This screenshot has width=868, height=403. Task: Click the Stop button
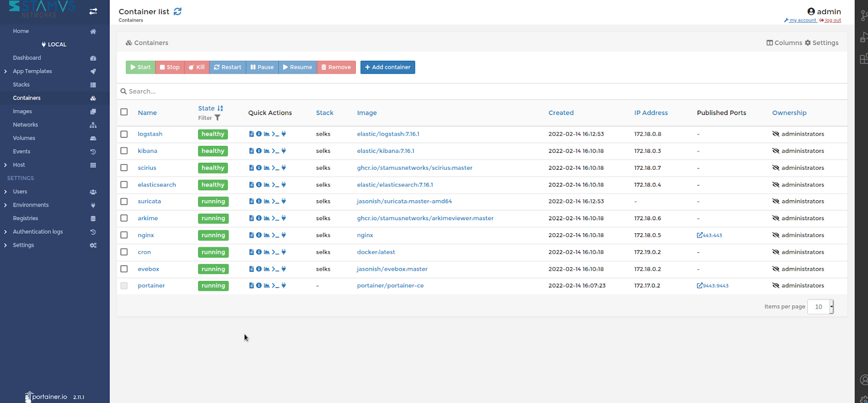pos(170,67)
